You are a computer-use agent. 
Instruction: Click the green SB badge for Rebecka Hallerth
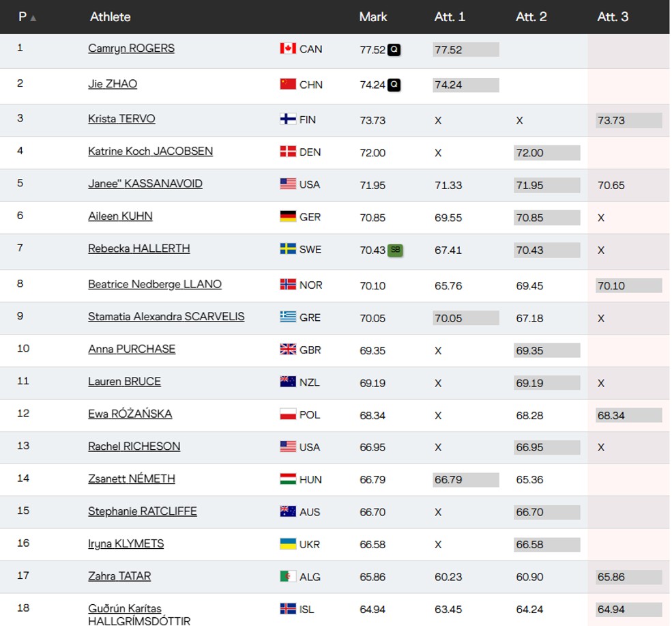[x=395, y=250]
